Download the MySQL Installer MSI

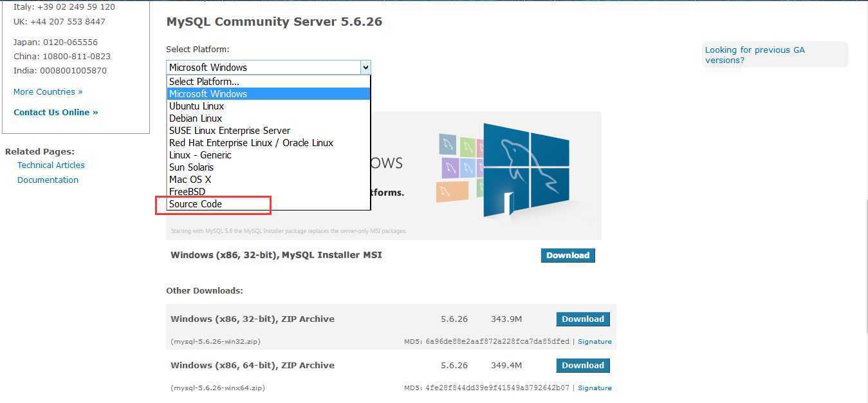568,256
